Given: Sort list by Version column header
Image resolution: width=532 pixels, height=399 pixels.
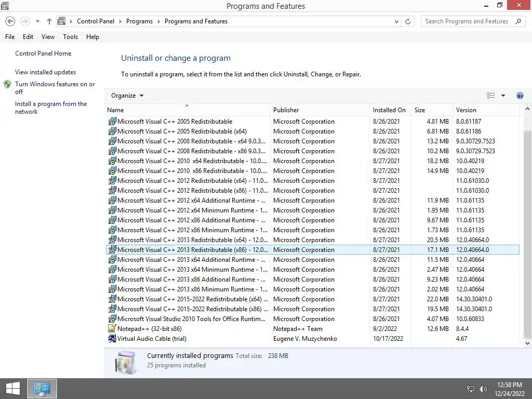Looking at the screenshot, I should (486, 110).
